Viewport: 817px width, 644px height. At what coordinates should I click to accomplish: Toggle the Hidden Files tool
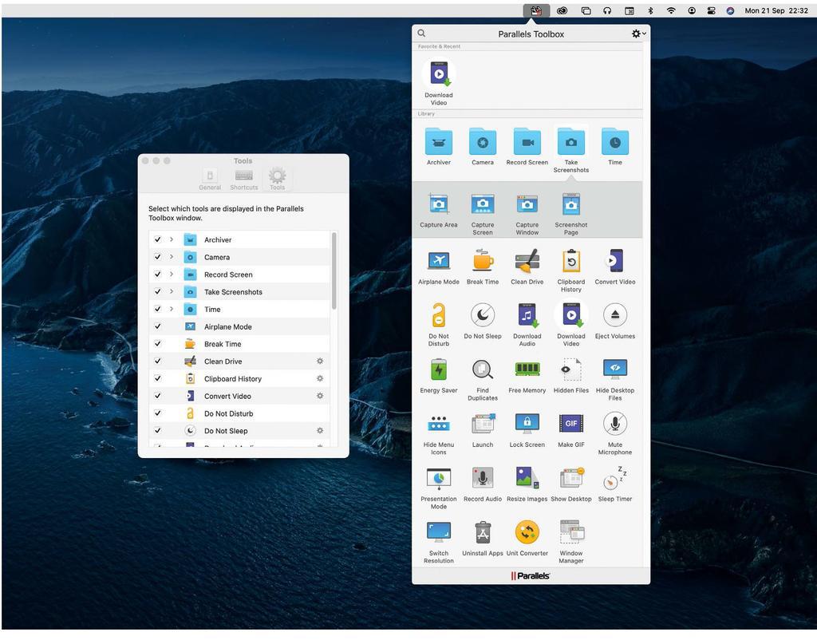point(571,369)
